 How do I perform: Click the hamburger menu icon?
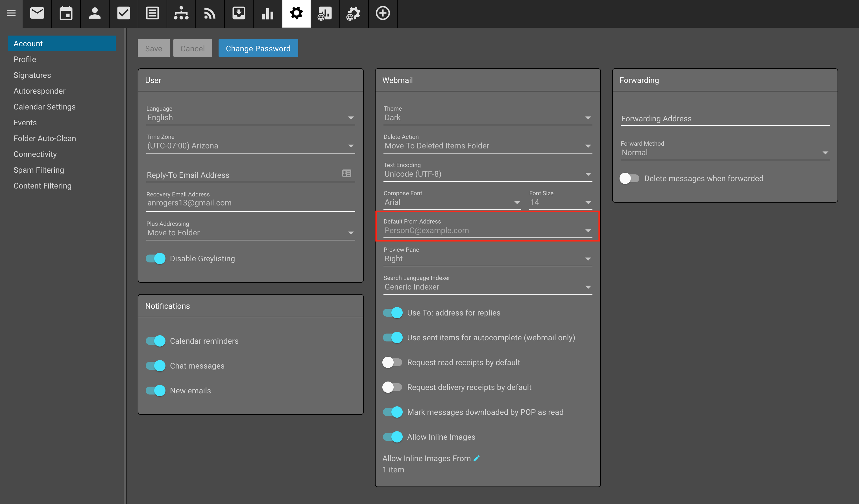pos(11,14)
